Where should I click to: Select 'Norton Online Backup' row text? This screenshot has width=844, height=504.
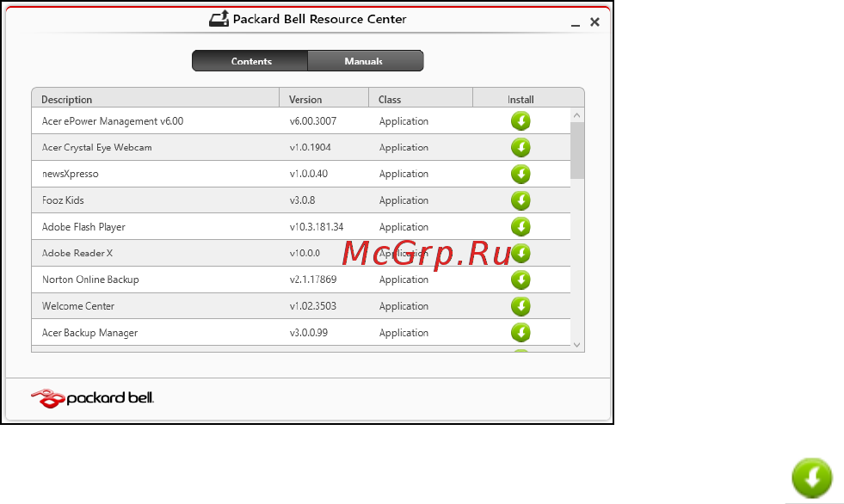[90, 280]
